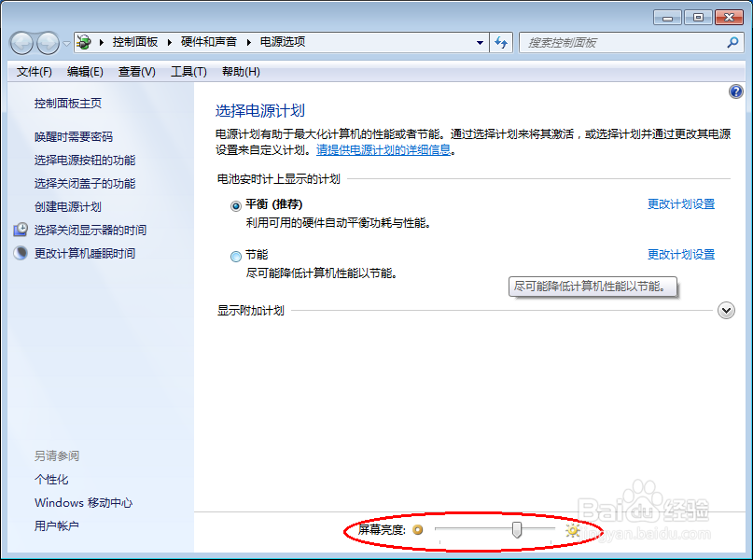753x560 pixels.
Task: Open 用户帐户 link
Action: (x=57, y=525)
